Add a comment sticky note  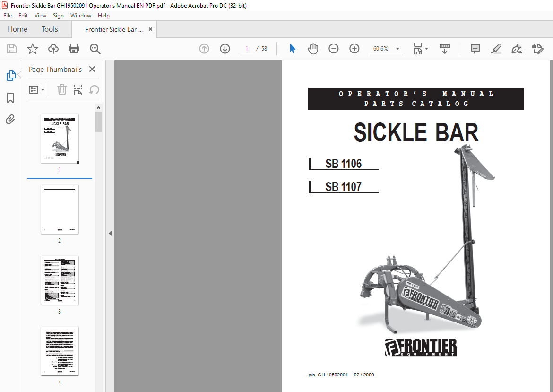coord(475,49)
